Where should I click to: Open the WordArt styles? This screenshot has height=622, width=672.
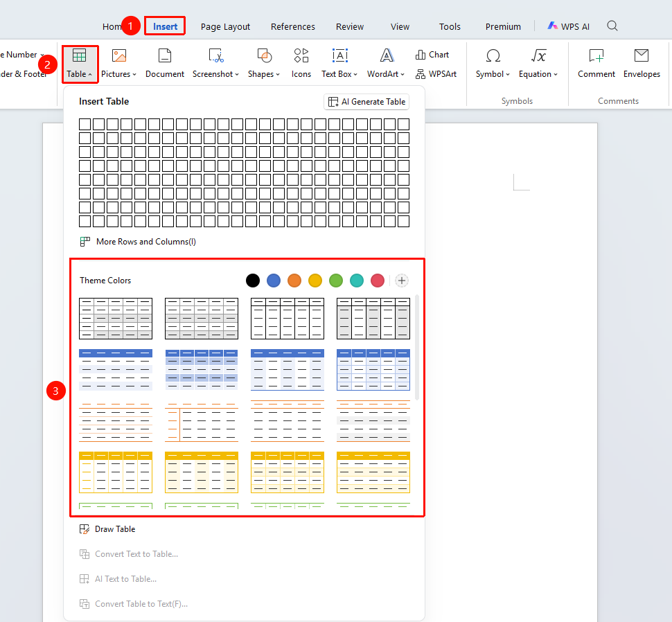coord(386,63)
